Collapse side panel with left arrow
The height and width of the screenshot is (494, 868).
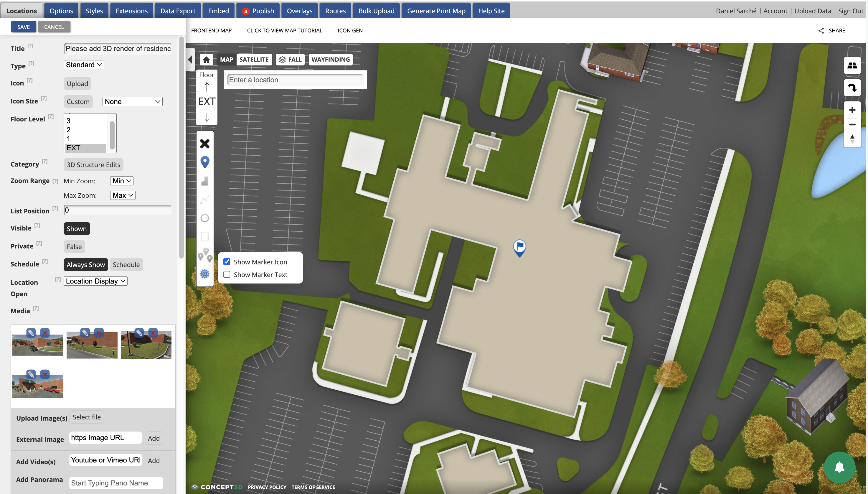coord(190,59)
